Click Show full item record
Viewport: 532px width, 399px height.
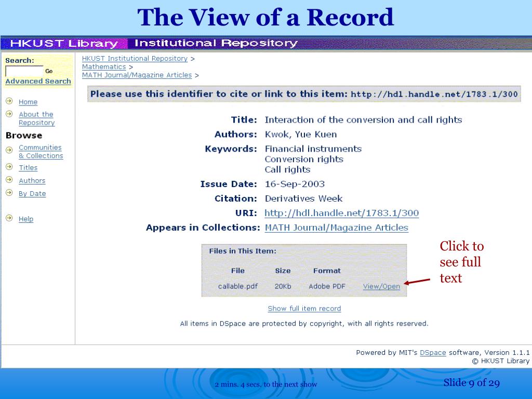coord(304,309)
